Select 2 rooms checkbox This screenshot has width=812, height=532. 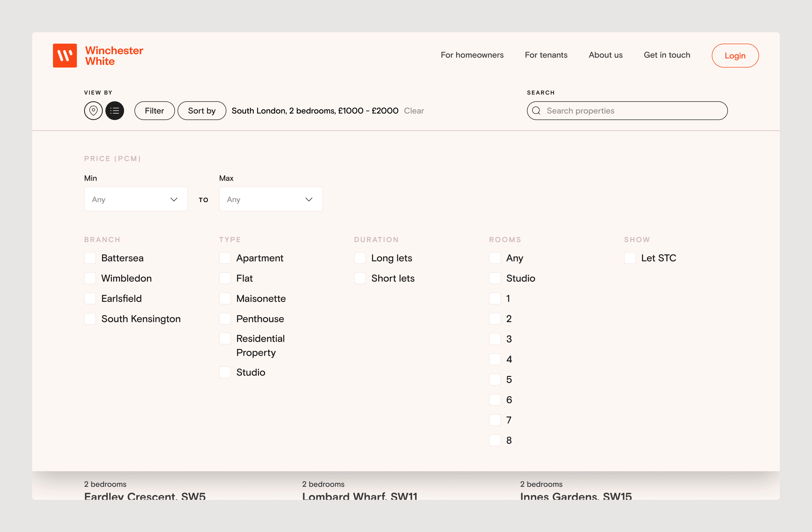pos(495,318)
